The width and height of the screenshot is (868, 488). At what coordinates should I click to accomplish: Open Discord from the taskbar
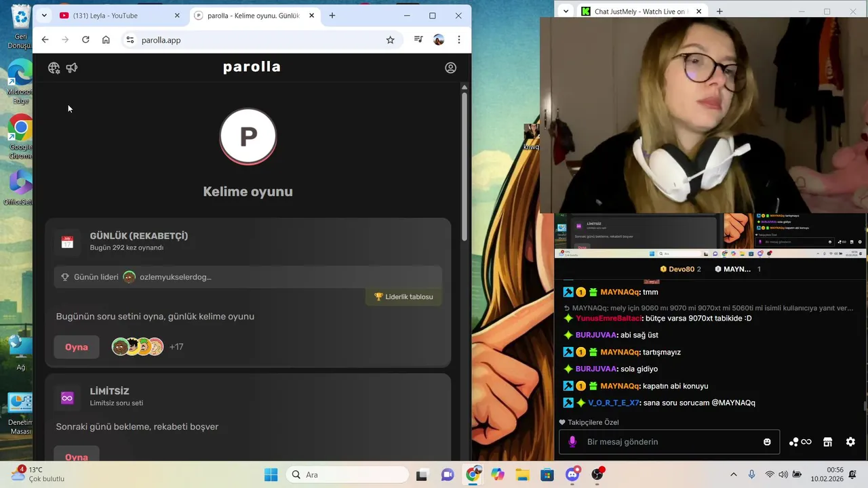coord(573,474)
